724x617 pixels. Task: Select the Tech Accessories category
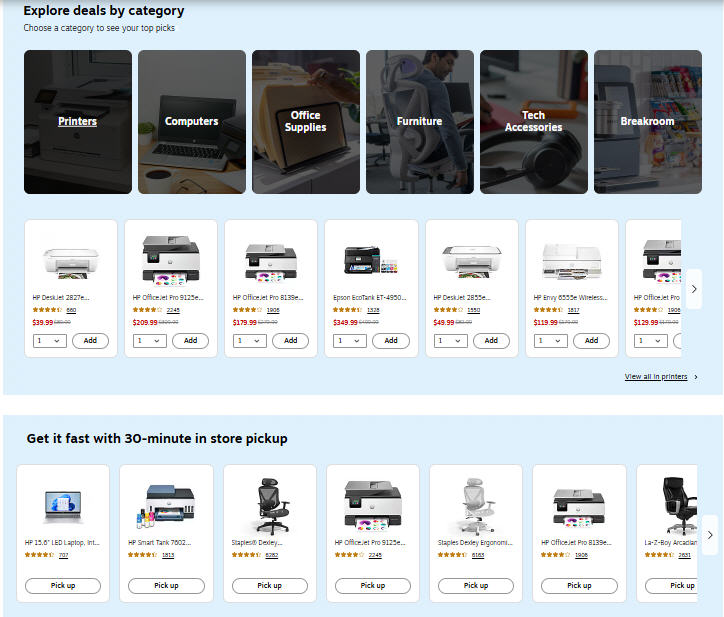coord(533,121)
